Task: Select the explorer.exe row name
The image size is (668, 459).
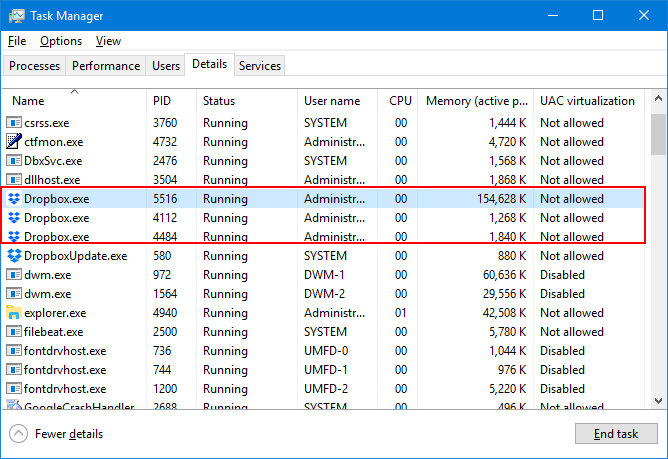Action: coord(55,313)
